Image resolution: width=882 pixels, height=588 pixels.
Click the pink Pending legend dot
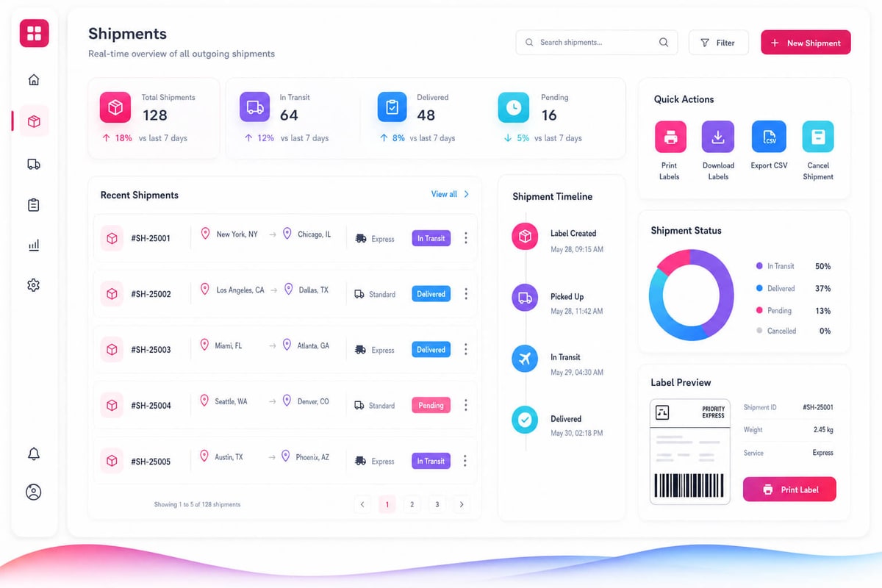point(759,311)
